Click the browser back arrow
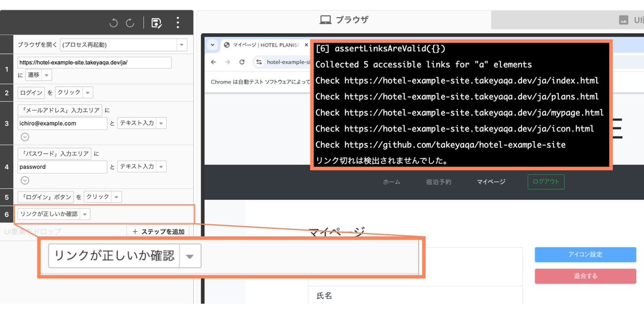644x312 pixels. point(214,61)
